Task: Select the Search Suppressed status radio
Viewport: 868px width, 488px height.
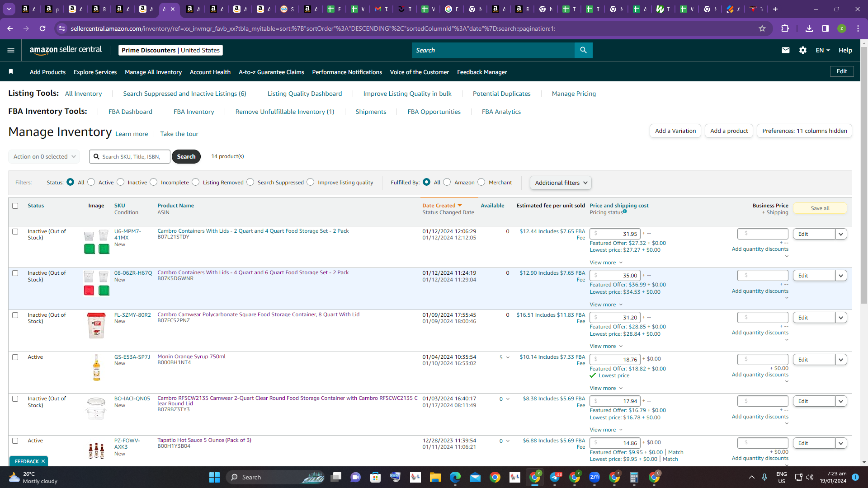Action: pos(250,182)
